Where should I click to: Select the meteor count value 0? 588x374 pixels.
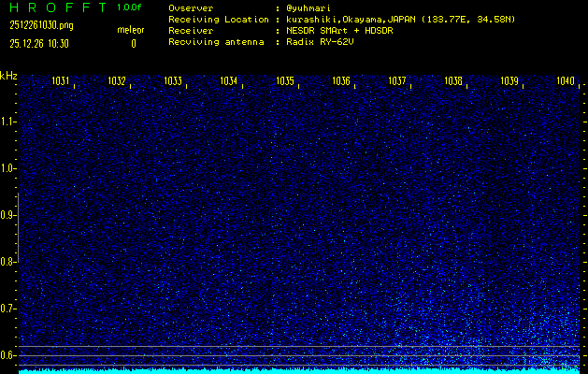133,43
